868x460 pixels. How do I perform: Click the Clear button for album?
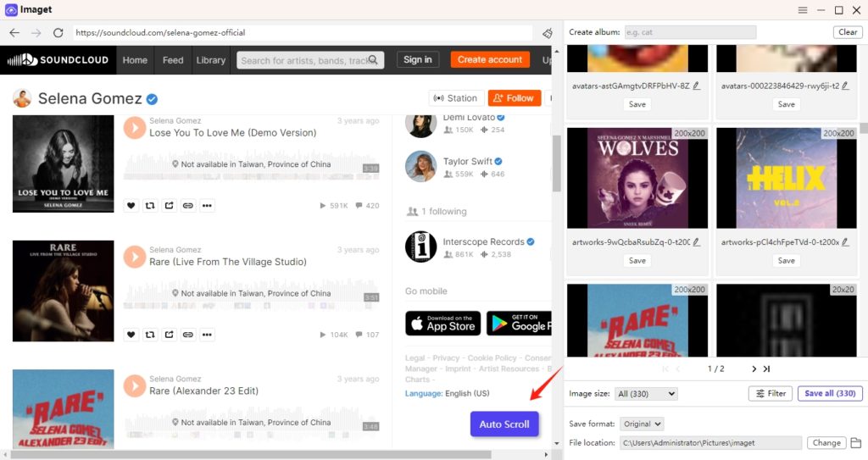848,32
